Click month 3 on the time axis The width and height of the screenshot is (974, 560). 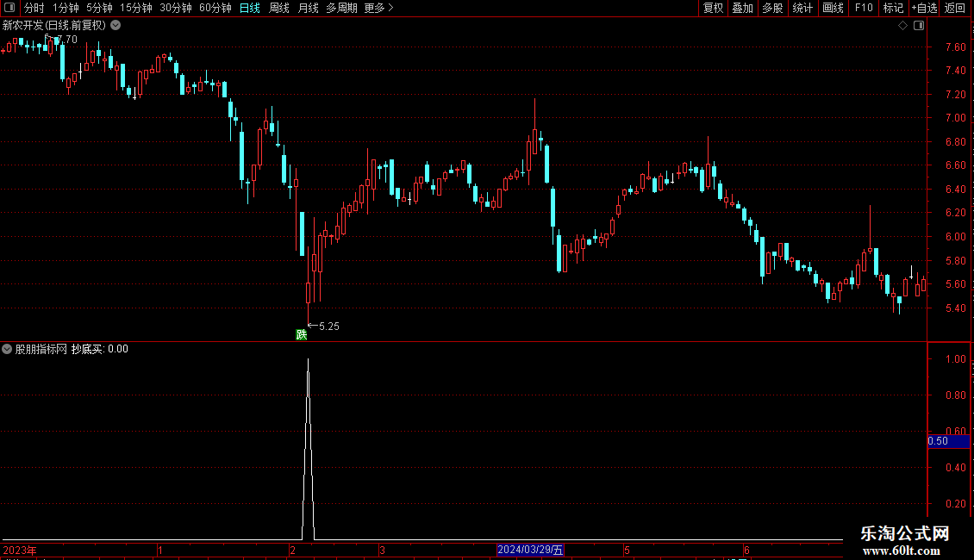pyautogui.click(x=382, y=550)
